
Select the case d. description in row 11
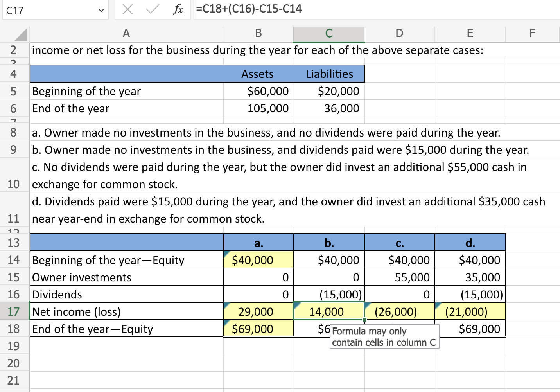289,210
